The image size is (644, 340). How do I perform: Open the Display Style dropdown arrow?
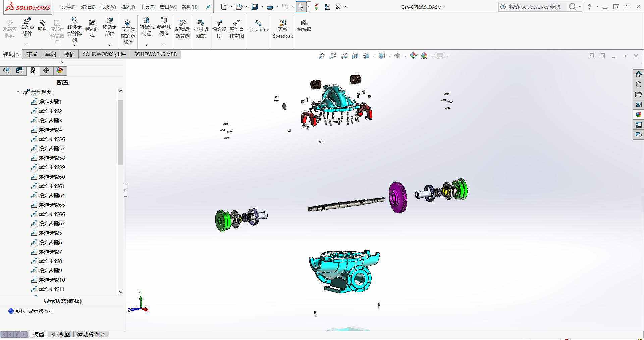pyautogui.click(x=389, y=56)
